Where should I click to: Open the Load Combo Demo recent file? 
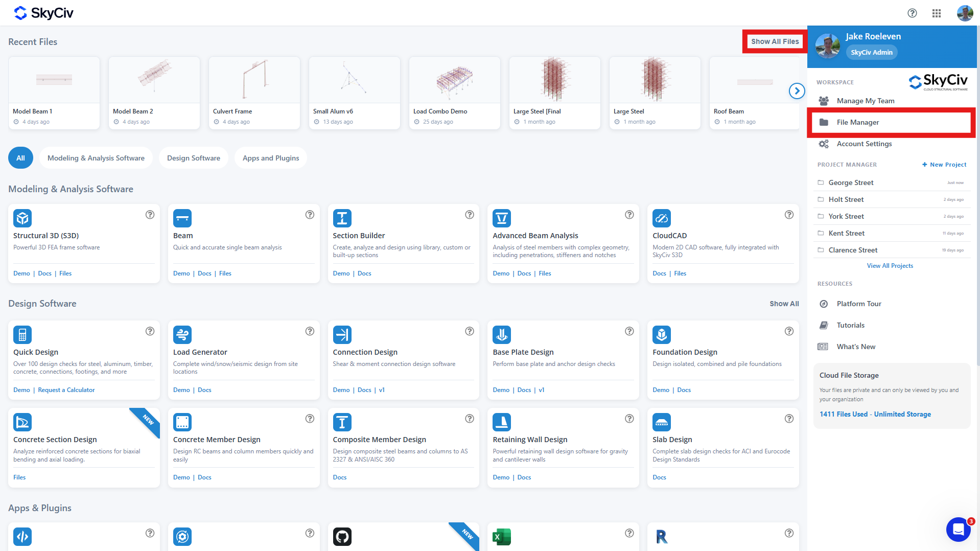pos(455,93)
